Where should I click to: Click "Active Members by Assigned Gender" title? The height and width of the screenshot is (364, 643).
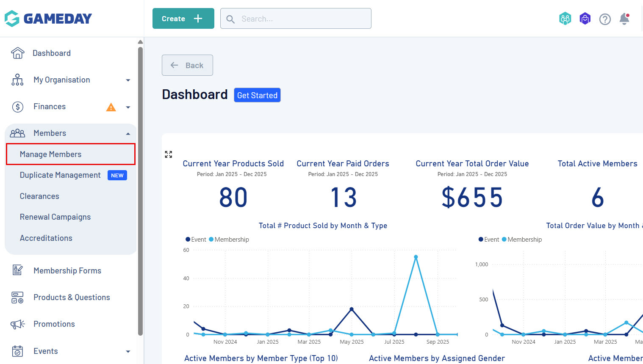(437, 358)
